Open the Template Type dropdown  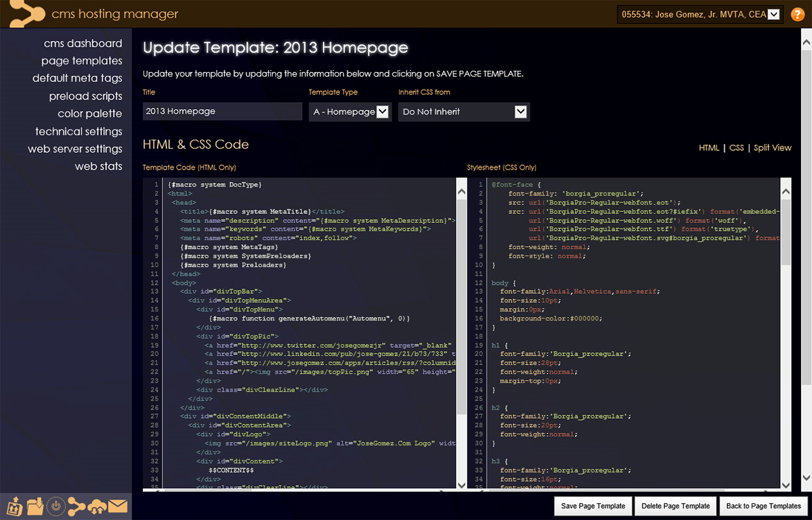(350, 112)
